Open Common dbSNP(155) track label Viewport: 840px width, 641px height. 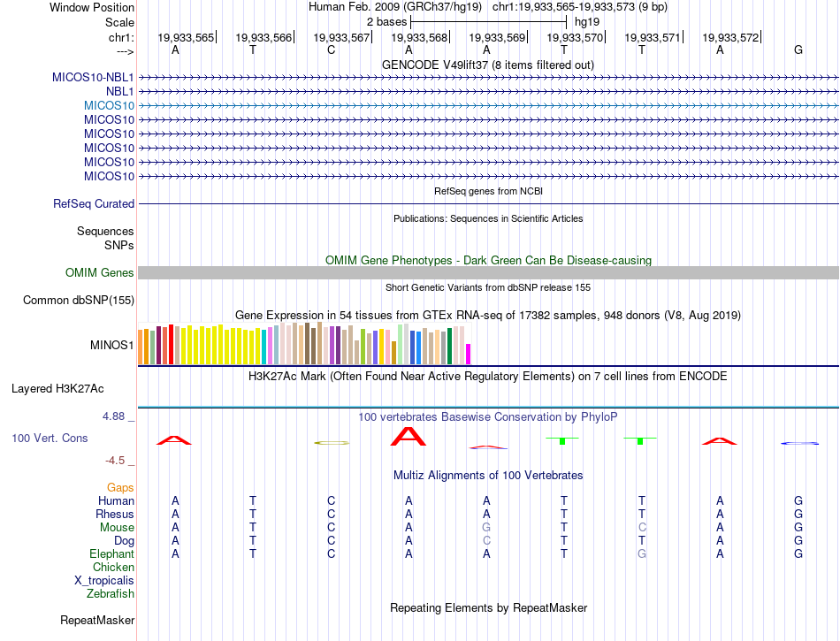point(79,300)
